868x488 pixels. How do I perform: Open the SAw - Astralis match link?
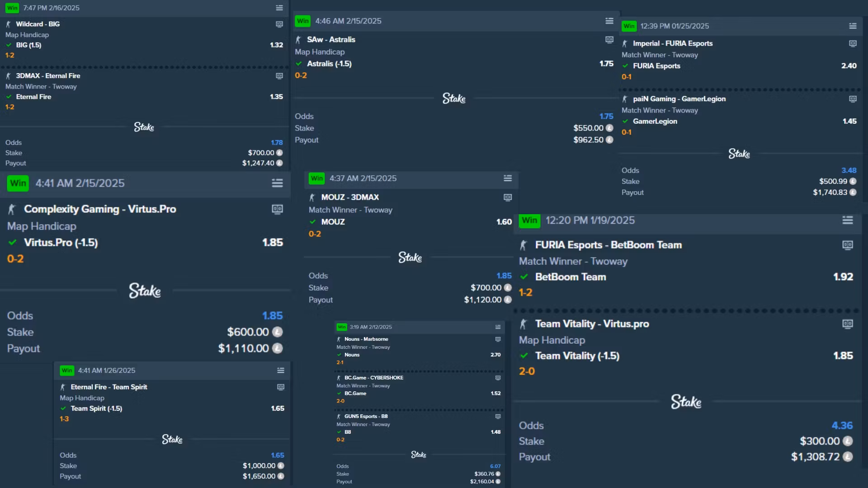coord(331,40)
